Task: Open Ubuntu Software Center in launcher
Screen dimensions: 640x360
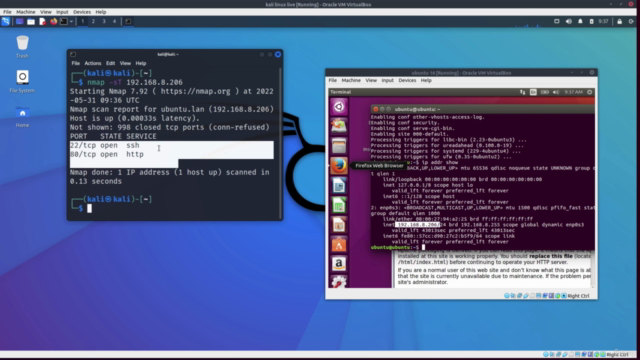Action: pyautogui.click(x=339, y=244)
